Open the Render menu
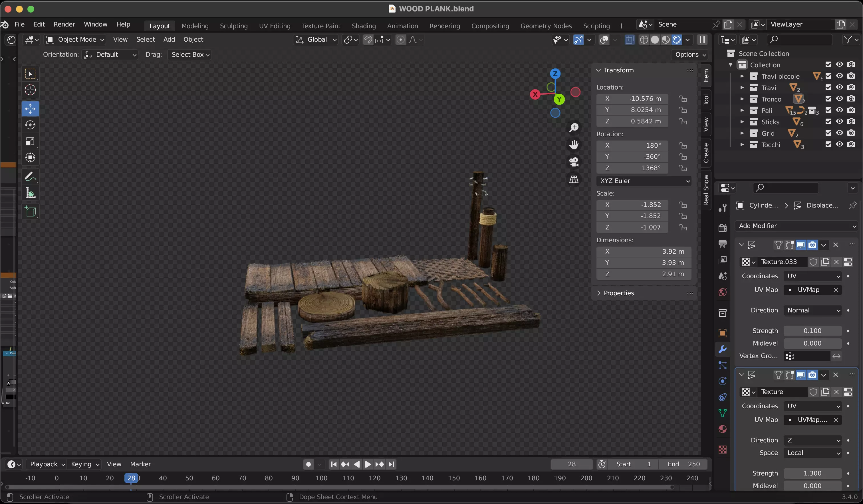This screenshot has height=504, width=863. click(x=64, y=24)
